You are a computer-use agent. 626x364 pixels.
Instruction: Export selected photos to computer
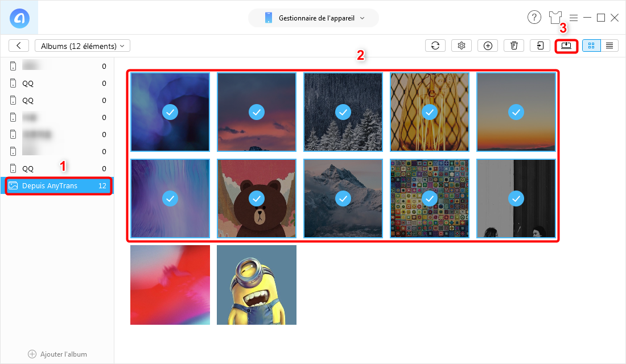[x=566, y=45]
